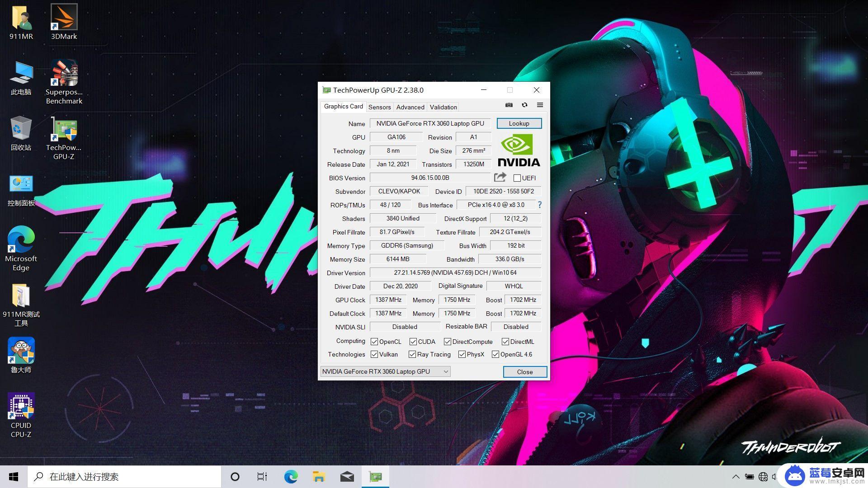Open This PC (此电脑) desktop icon
The height and width of the screenshot is (488, 868).
[21, 78]
